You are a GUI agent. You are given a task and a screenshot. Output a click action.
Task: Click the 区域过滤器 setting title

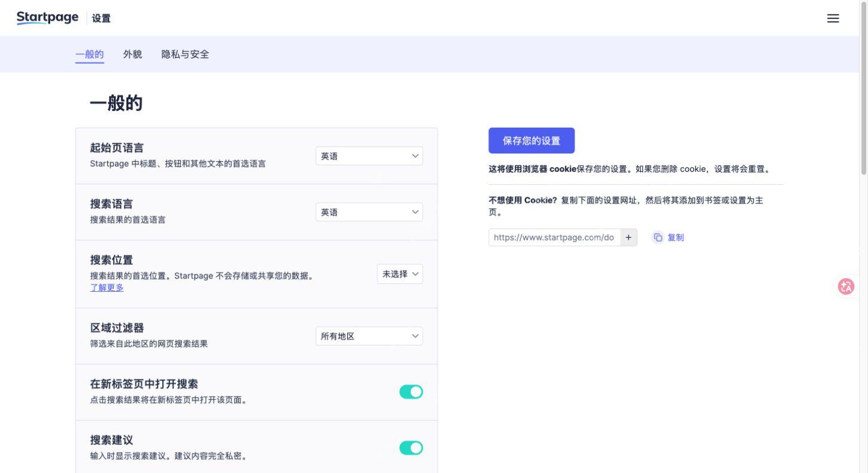[117, 328]
